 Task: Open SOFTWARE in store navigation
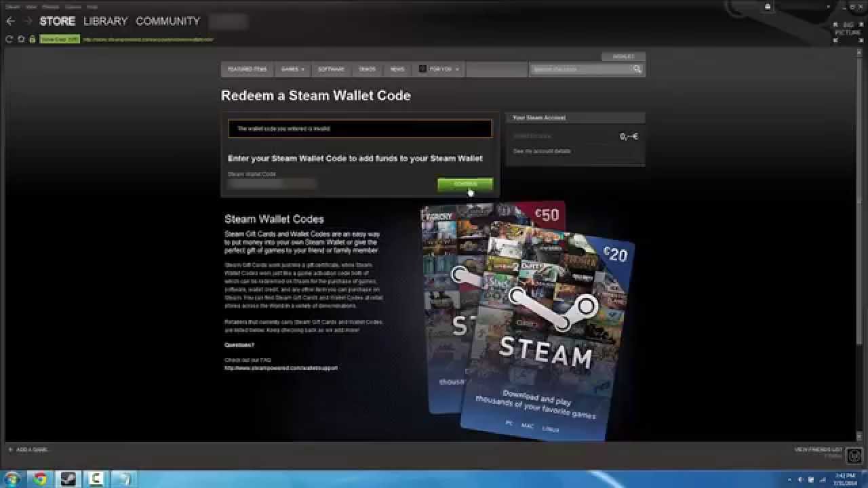[331, 69]
